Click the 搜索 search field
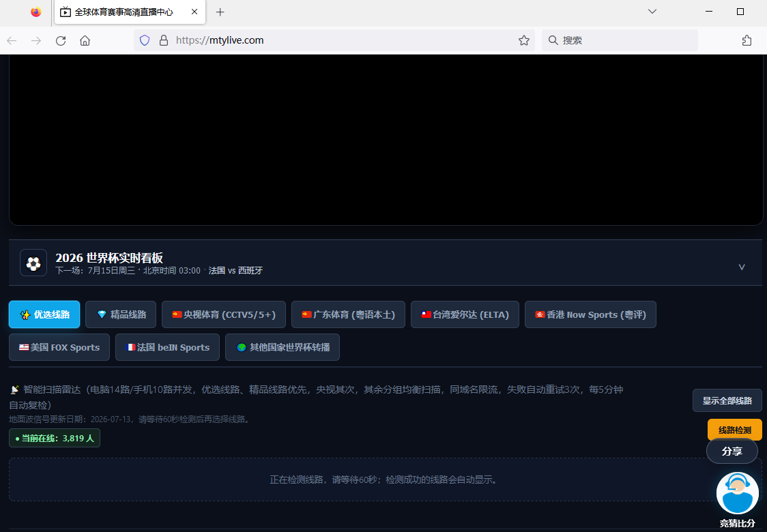767x532 pixels. point(620,40)
